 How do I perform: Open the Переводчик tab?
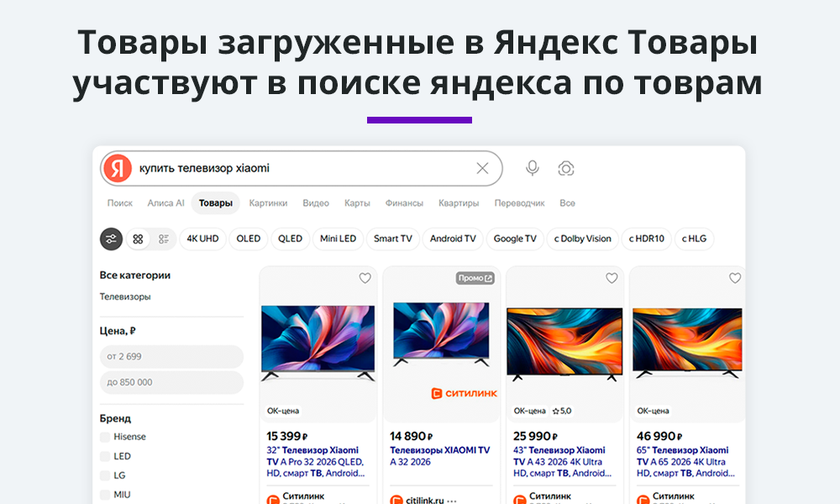[519, 203]
